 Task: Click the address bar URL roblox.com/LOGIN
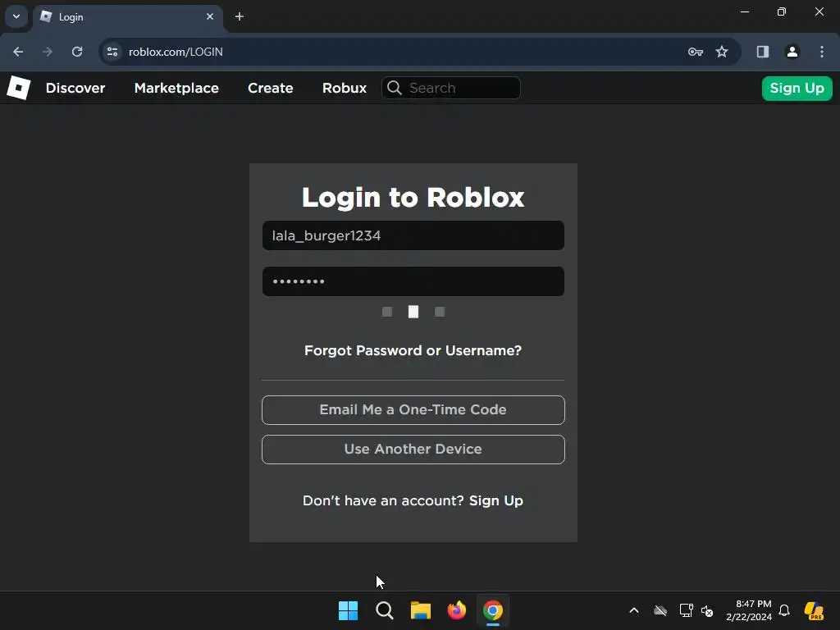176,52
